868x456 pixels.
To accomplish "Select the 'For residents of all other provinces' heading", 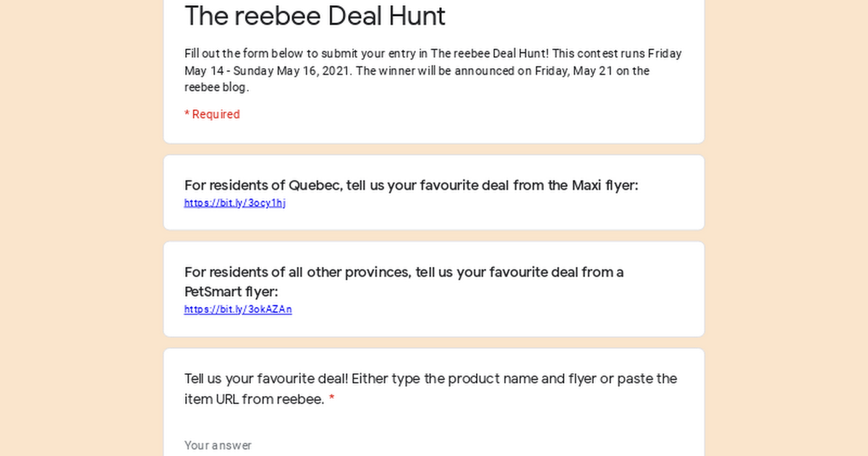I will (x=404, y=282).
